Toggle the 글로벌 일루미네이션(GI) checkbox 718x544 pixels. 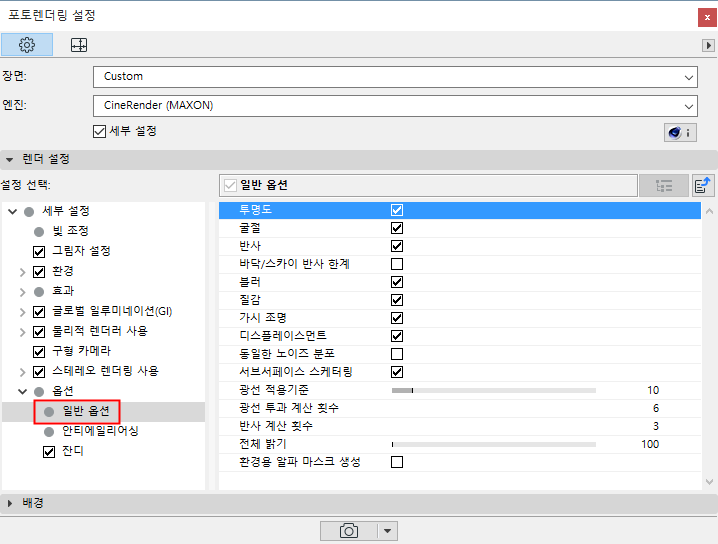39,312
